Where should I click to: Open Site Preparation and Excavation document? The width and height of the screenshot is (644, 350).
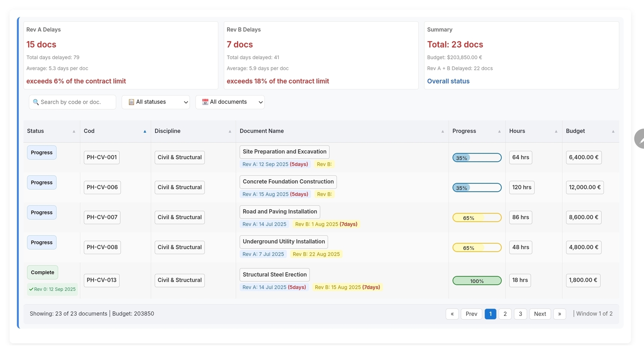285,152
